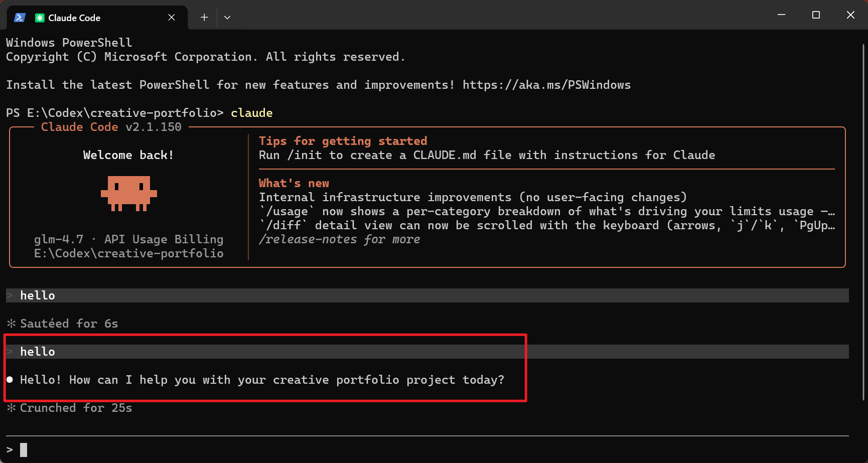This screenshot has height=463, width=868.
Task: Click the command input prompt field
Action: [x=427, y=450]
